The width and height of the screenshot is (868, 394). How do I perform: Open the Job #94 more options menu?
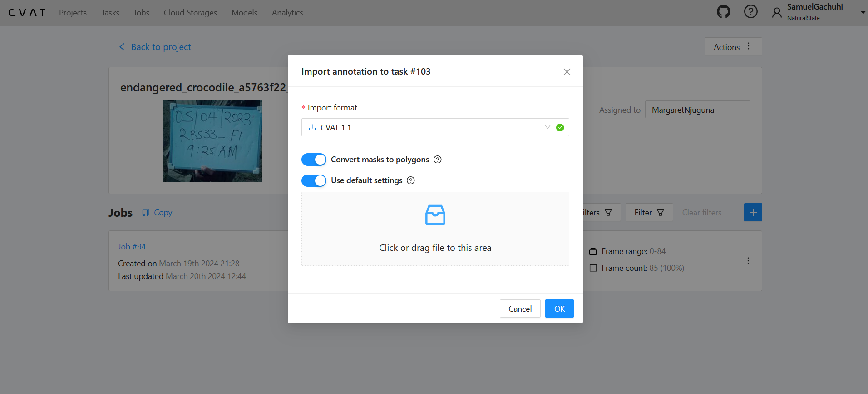pyautogui.click(x=748, y=261)
